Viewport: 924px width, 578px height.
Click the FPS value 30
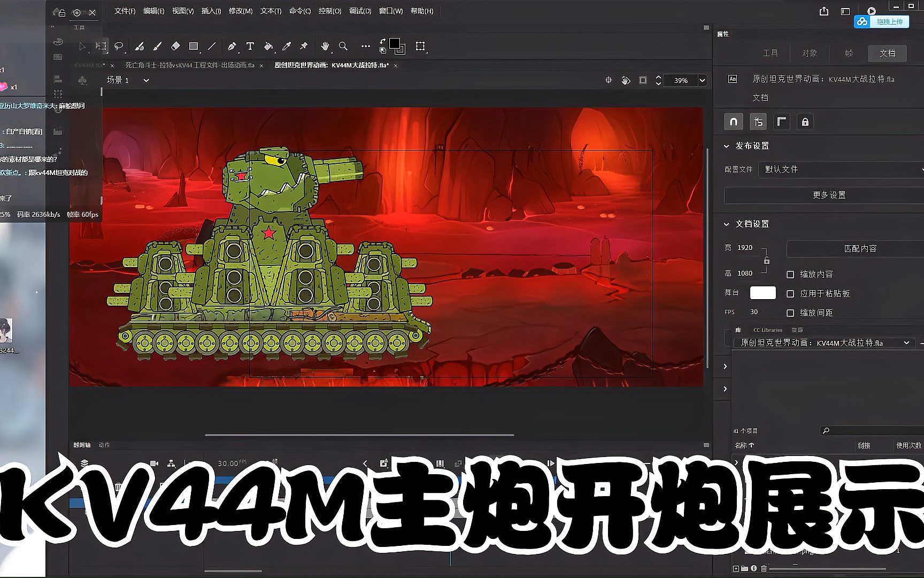point(754,312)
